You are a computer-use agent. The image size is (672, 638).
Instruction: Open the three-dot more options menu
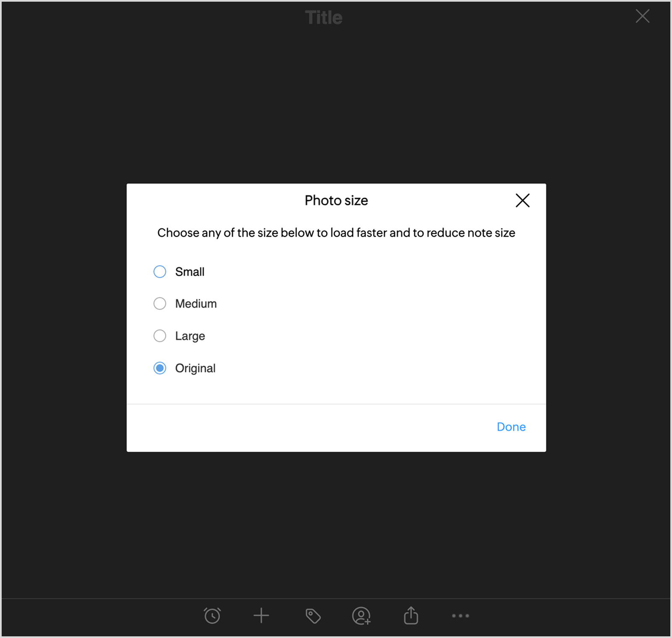(x=461, y=616)
